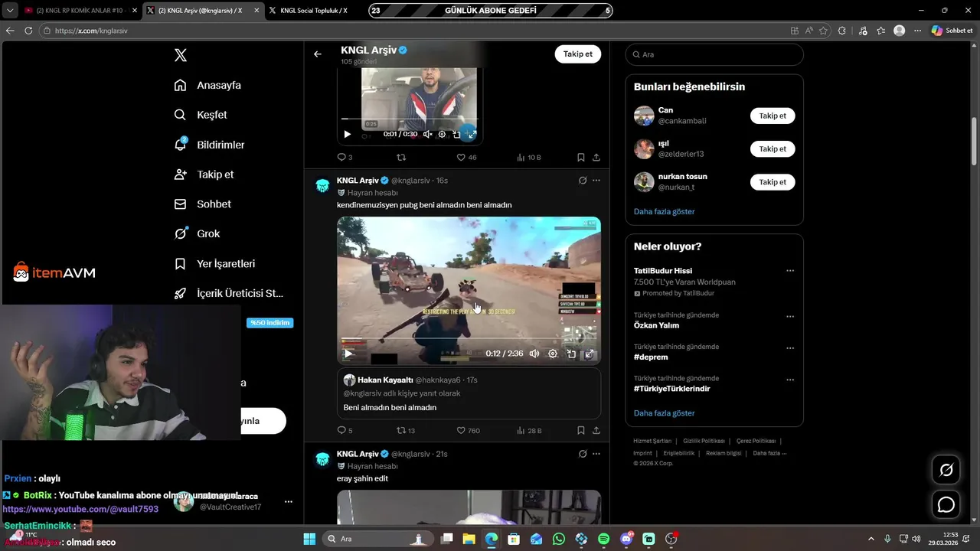This screenshot has width=980, height=551.
Task: Play the top car video
Action: 347,134
